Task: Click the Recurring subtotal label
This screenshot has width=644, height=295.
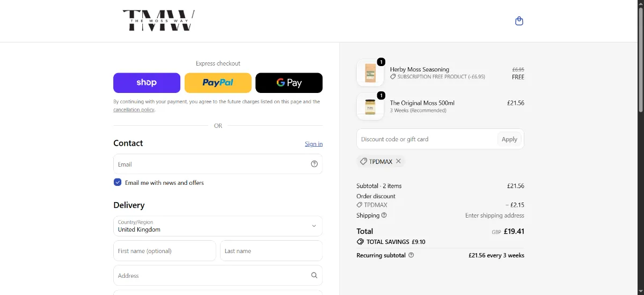Action: coord(381,255)
